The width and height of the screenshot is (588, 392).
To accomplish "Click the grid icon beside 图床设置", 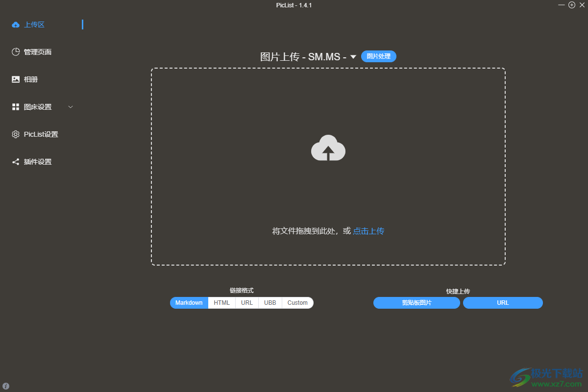I will click(x=16, y=107).
